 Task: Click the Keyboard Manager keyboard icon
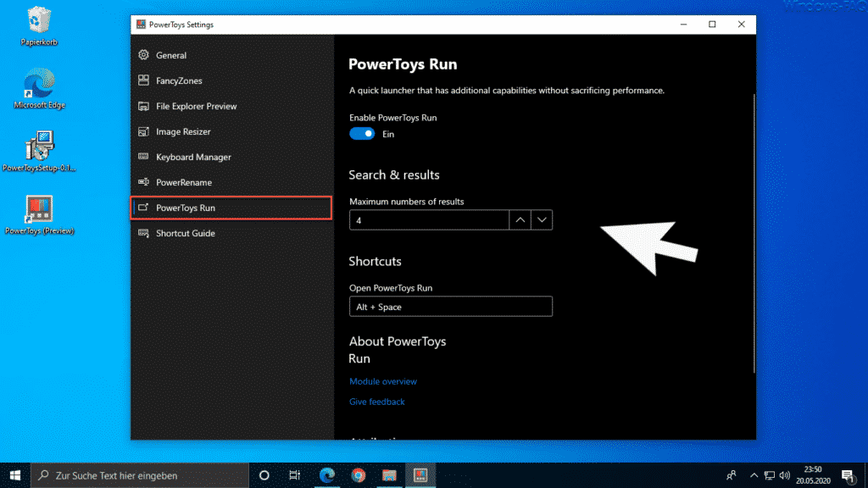coord(144,157)
